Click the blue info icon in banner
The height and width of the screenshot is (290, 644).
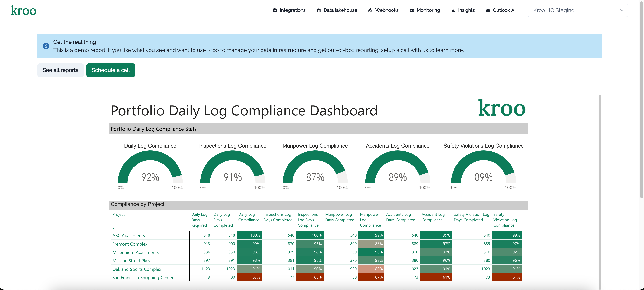point(46,46)
